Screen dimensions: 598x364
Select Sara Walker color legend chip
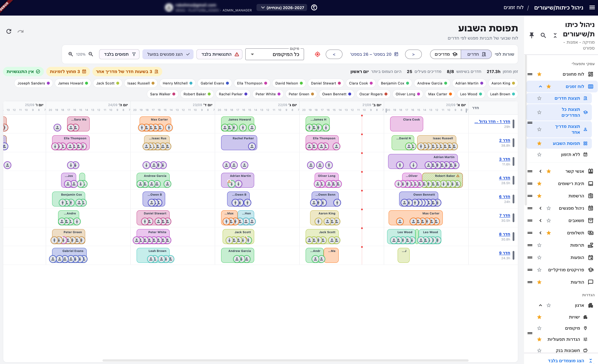[162, 94]
